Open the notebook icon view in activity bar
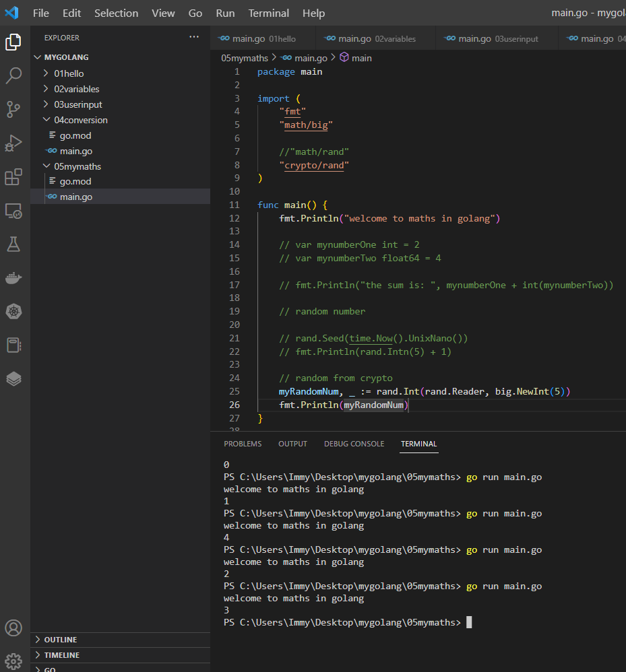Viewport: 626px width, 672px height. coord(13,345)
